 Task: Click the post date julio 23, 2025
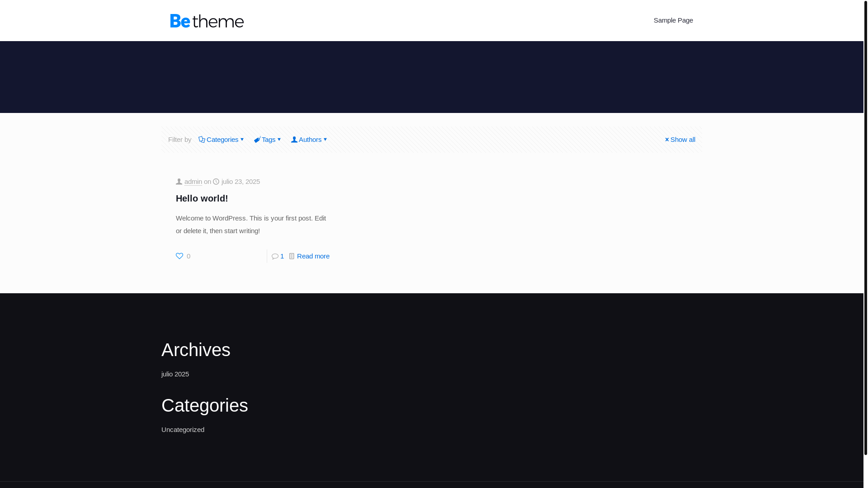click(x=241, y=182)
